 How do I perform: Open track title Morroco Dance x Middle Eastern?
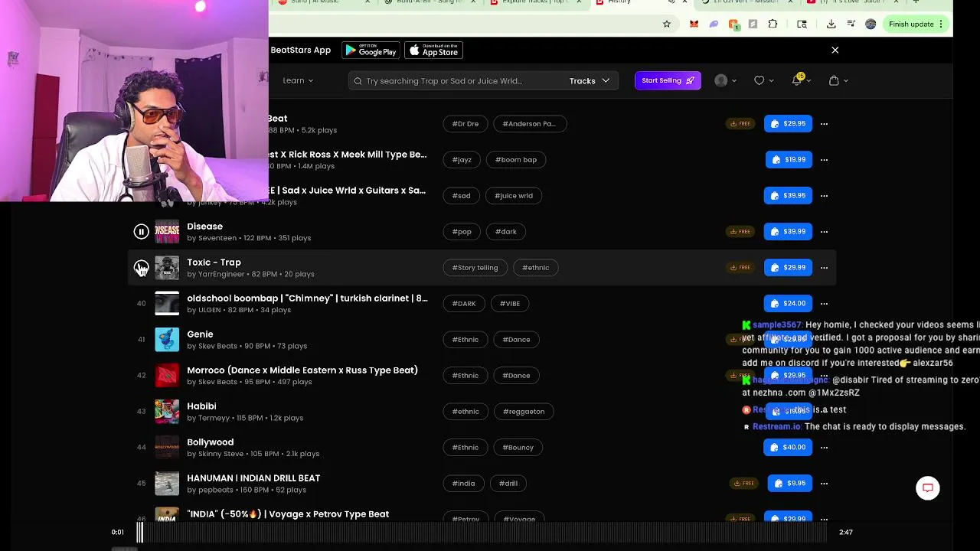coord(302,370)
